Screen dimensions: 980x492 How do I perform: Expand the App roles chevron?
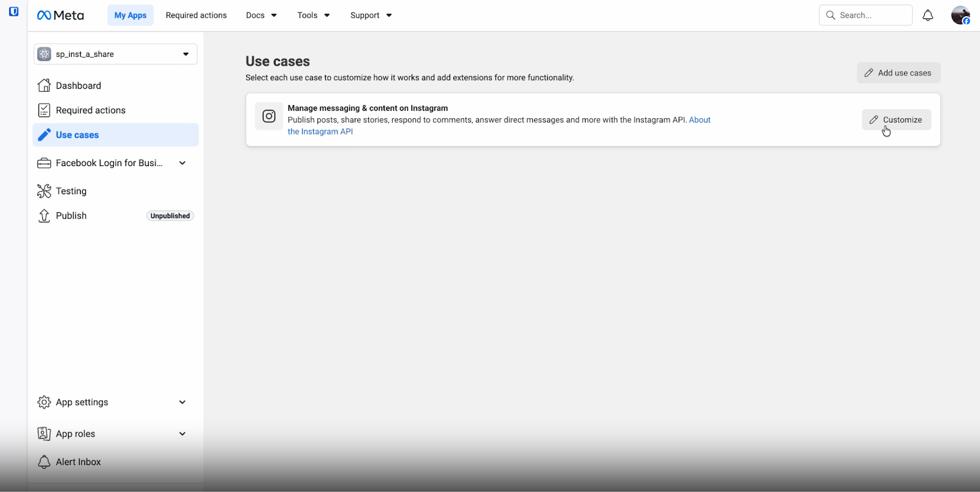pos(183,434)
